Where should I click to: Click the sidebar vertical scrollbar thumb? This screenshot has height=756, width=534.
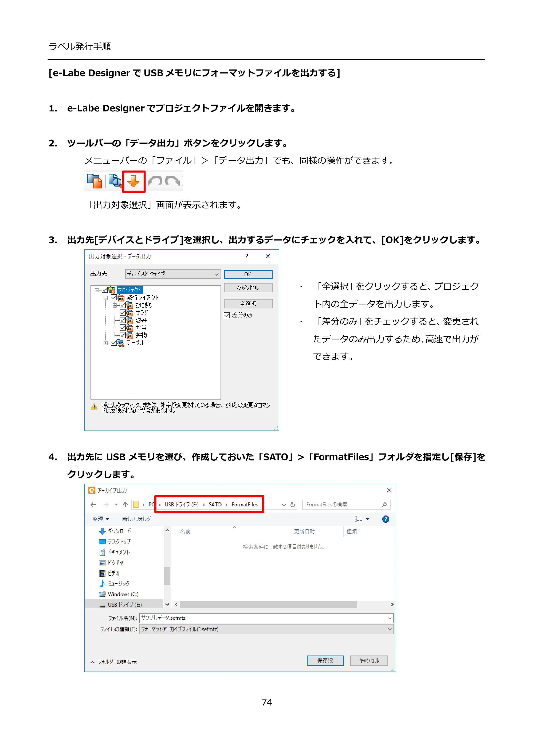click(167, 576)
